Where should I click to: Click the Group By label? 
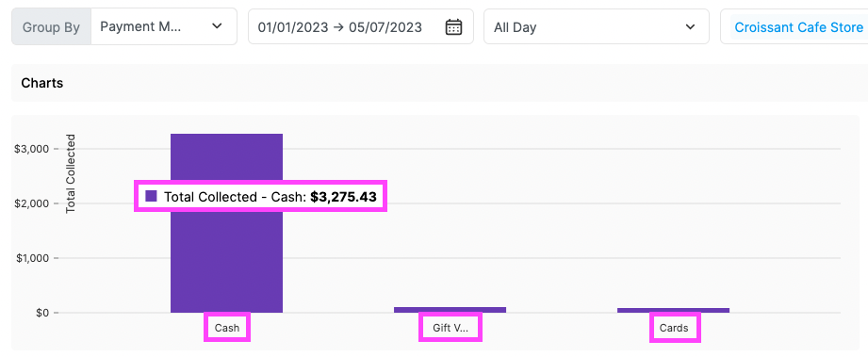click(x=51, y=27)
